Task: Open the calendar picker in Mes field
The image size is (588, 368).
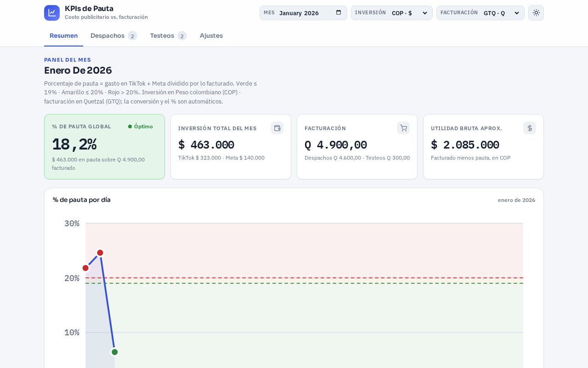Action: (339, 13)
